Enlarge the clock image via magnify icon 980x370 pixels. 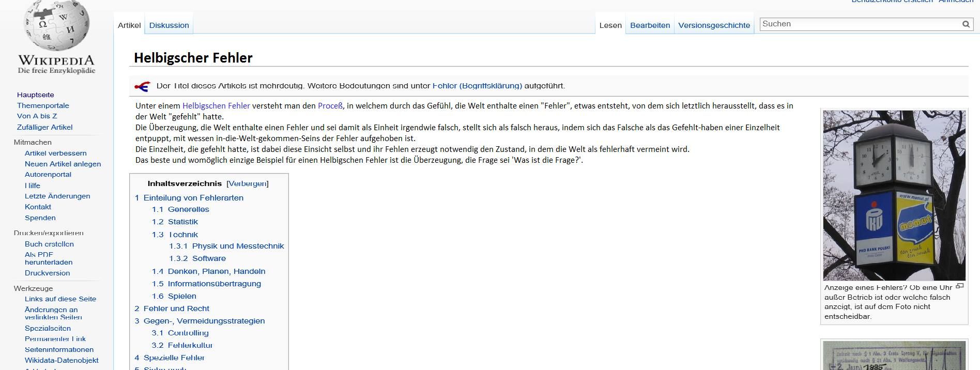960,286
